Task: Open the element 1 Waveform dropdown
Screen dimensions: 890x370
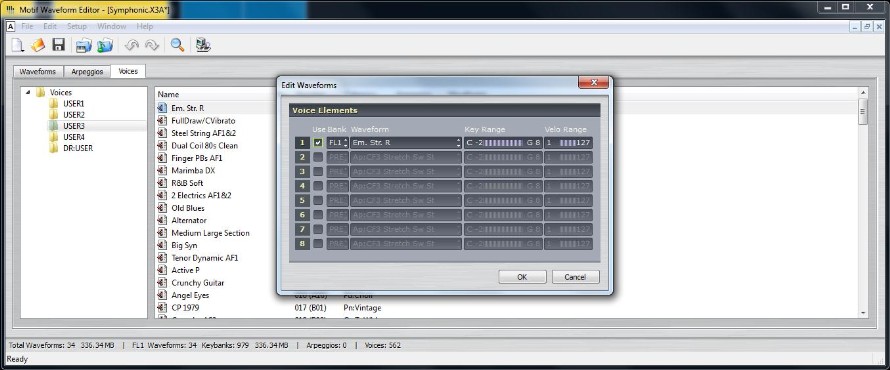Action: pyautogui.click(x=406, y=143)
